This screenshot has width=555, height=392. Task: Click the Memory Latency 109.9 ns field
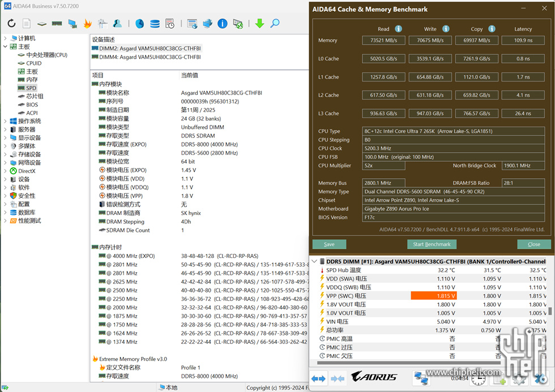tap(523, 40)
